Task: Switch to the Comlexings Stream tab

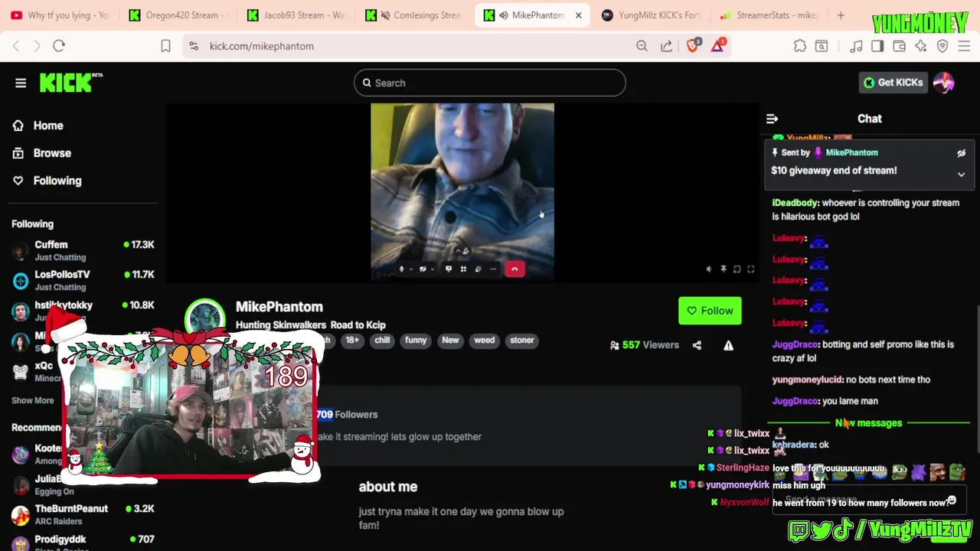Action: [x=416, y=15]
